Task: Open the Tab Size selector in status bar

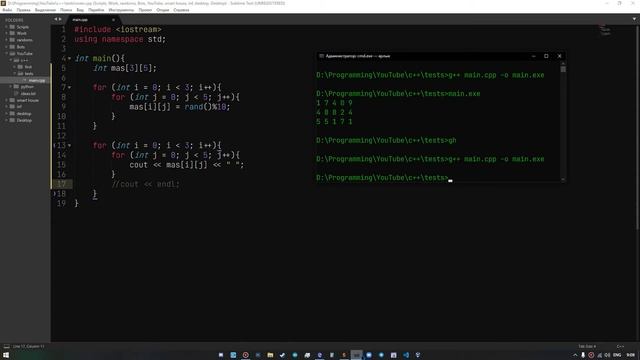Action: [x=587, y=347]
